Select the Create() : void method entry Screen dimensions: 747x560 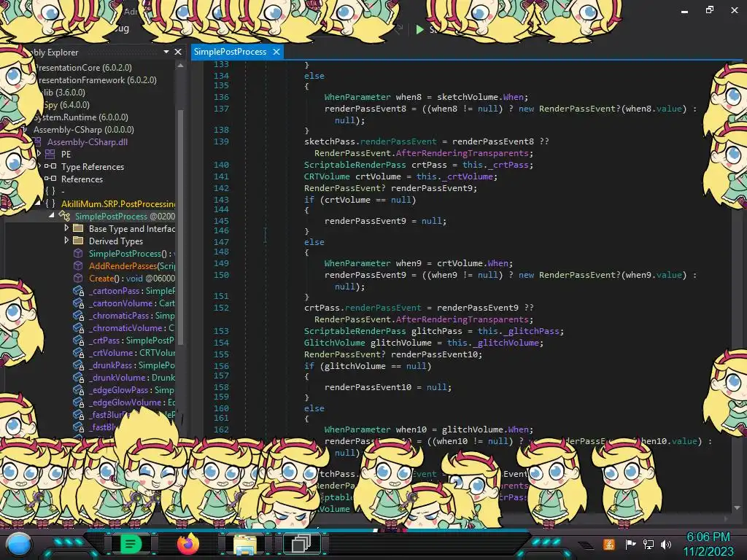click(x=132, y=278)
